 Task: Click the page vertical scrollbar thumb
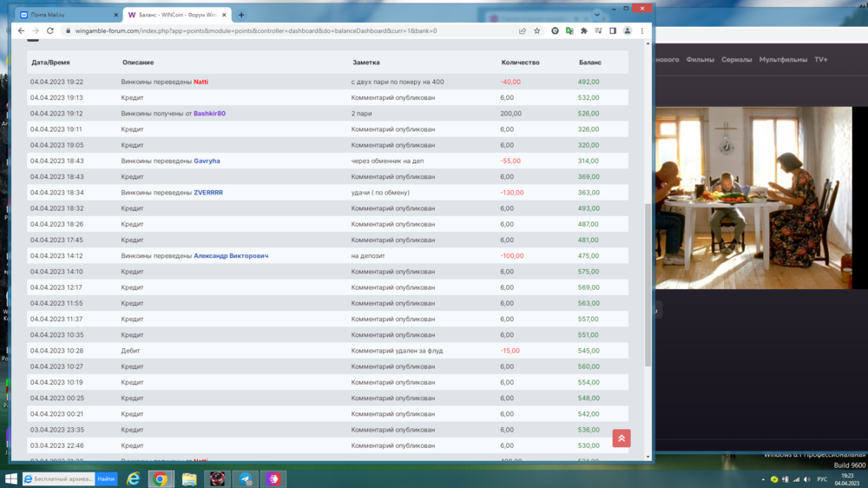pos(648,287)
